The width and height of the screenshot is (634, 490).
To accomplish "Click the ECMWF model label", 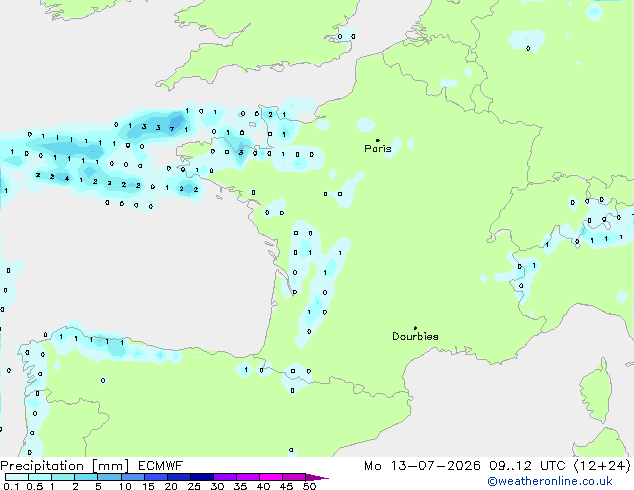I will 161,466.
